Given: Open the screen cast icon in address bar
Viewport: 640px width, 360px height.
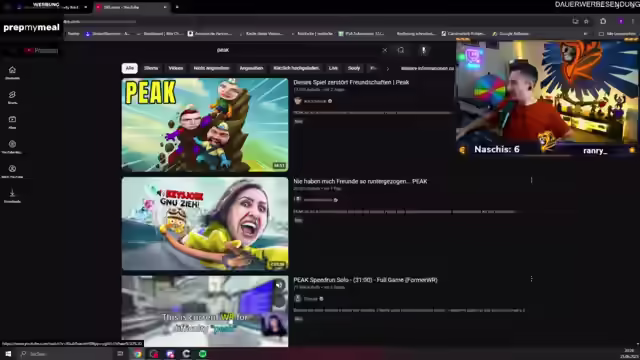Looking at the screenshot, I should (576, 21).
